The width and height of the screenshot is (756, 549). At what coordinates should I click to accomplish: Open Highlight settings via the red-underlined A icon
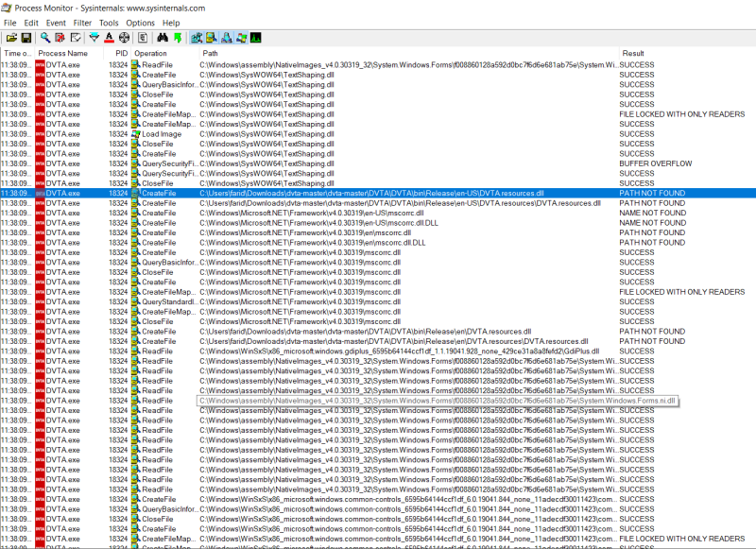(110, 38)
